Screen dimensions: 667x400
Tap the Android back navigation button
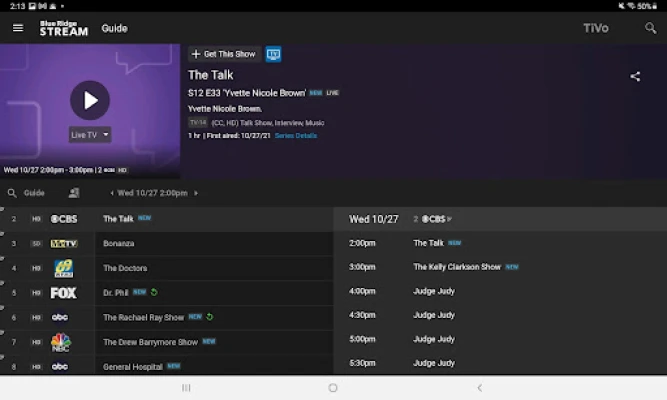coord(479,388)
